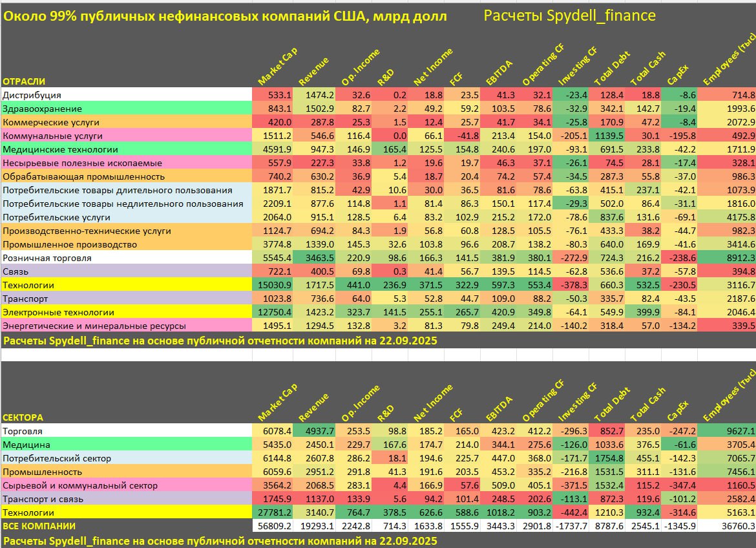
Task: Select Здравоохранение row label cell
Action: click(x=126, y=109)
